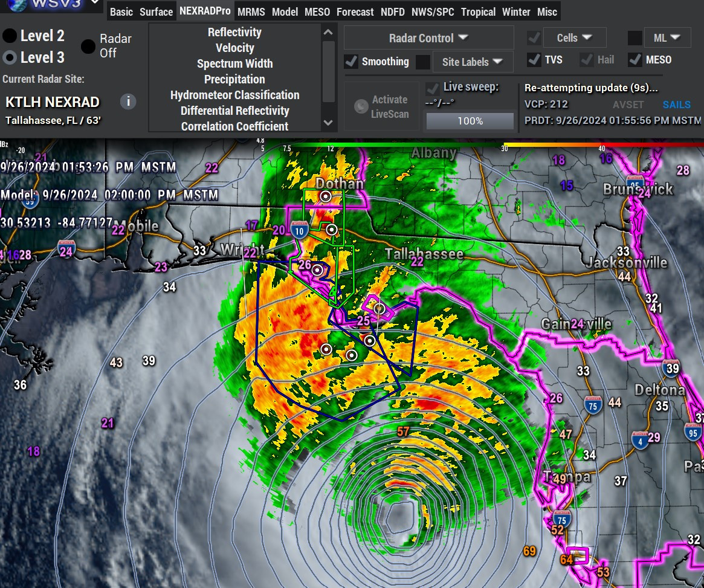Image resolution: width=704 pixels, height=588 pixels.
Task: Select Velocity from the product list
Action: 235,48
